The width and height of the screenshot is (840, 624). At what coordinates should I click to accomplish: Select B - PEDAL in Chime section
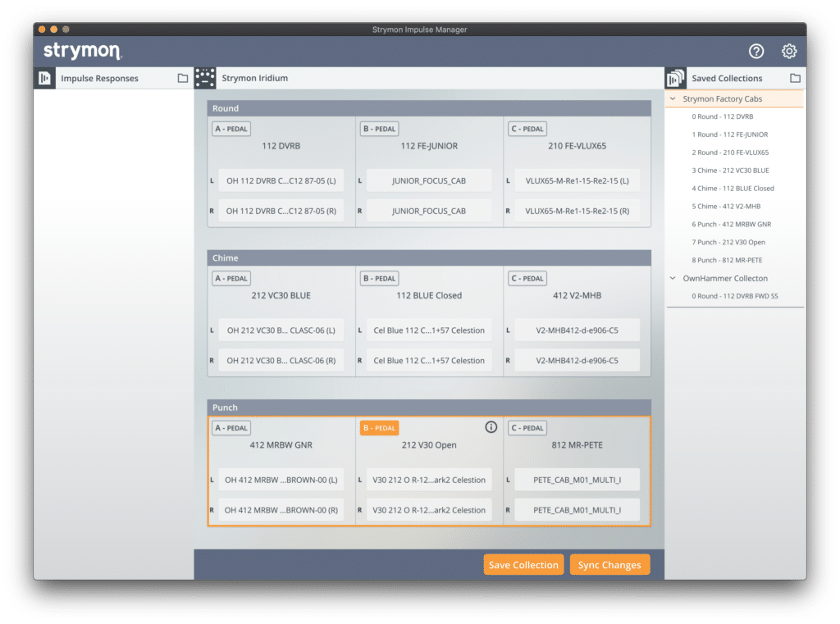tap(379, 279)
